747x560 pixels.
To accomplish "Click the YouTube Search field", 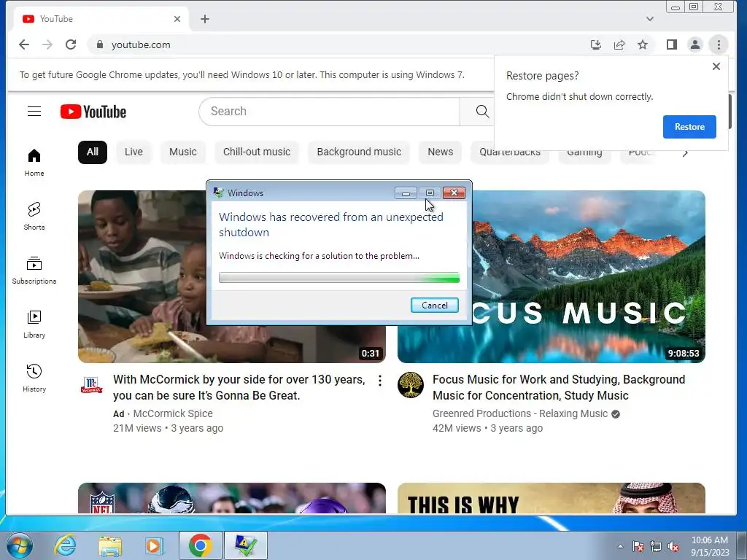I will click(330, 112).
